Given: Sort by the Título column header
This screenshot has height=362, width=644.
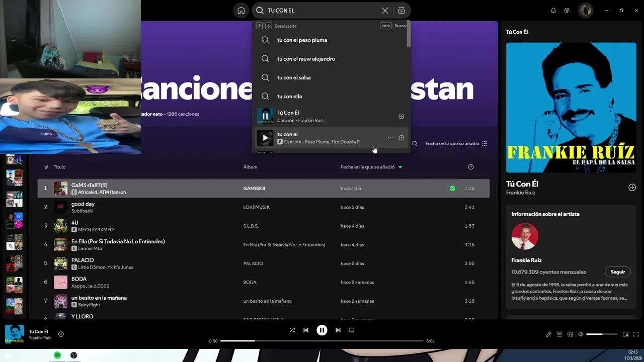Looking at the screenshot, I should [x=59, y=167].
